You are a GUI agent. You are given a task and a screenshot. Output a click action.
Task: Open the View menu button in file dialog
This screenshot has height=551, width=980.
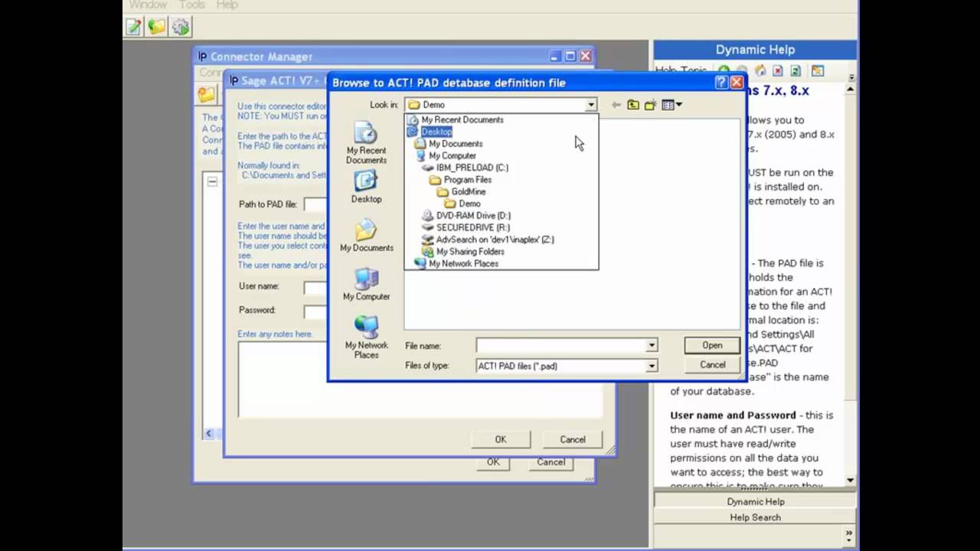pyautogui.click(x=671, y=105)
